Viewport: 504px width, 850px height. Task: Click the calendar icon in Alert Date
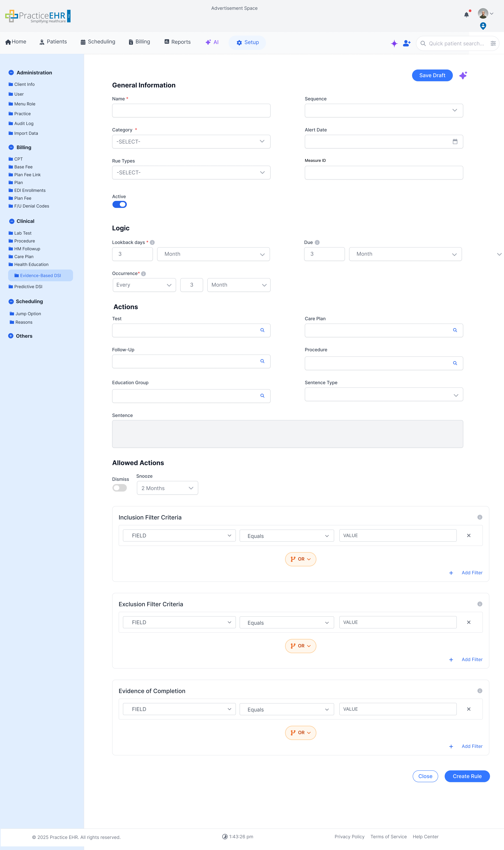(x=455, y=141)
